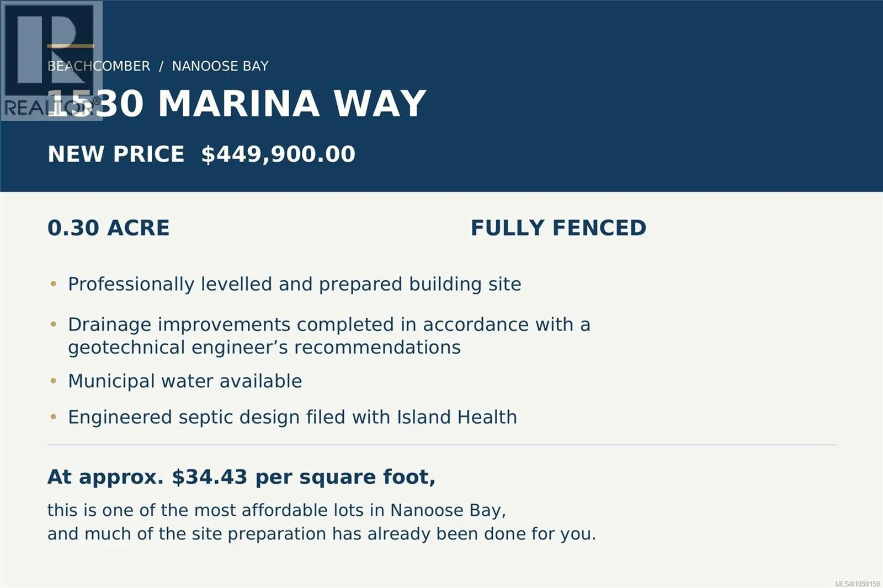Click the geotechnical engineer's recommendations text
The height and width of the screenshot is (588, 883).
264,348
